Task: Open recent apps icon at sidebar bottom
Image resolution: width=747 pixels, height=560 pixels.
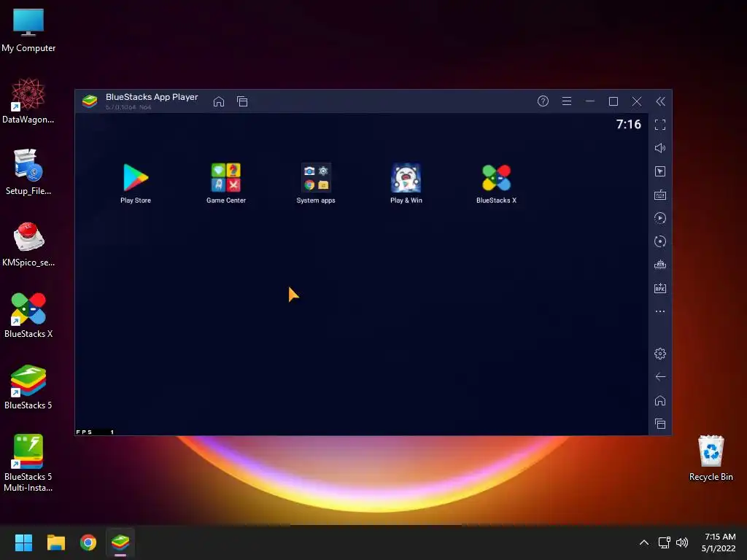Action: (x=659, y=424)
